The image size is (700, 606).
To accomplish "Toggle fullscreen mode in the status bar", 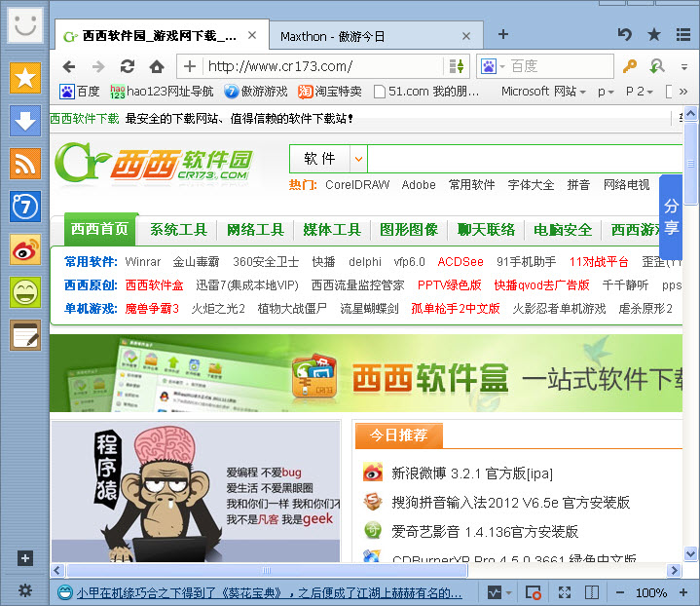I will tap(565, 593).
